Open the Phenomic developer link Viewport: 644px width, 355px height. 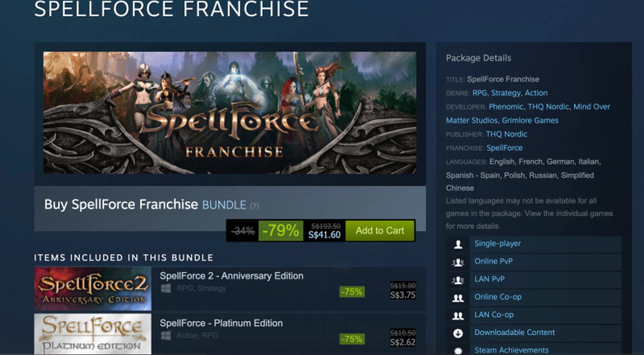506,107
